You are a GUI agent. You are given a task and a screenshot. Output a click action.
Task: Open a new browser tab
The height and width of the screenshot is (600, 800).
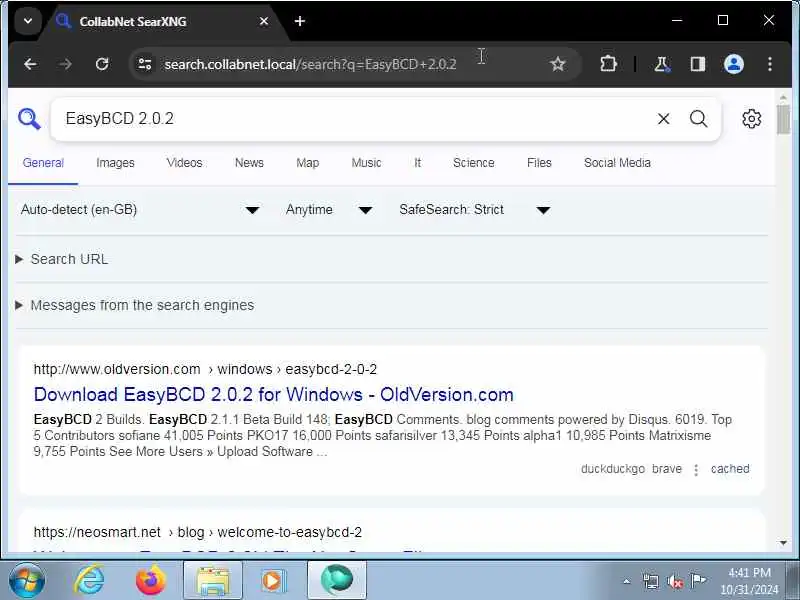(x=300, y=21)
